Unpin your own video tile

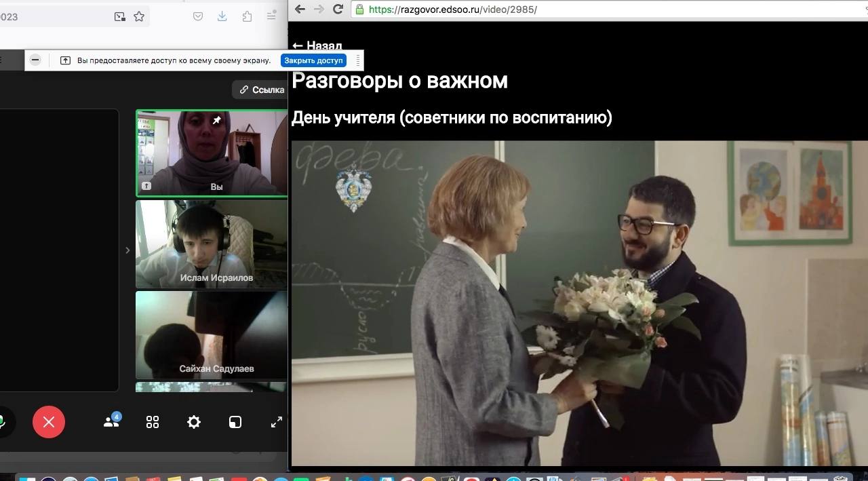[x=217, y=120]
